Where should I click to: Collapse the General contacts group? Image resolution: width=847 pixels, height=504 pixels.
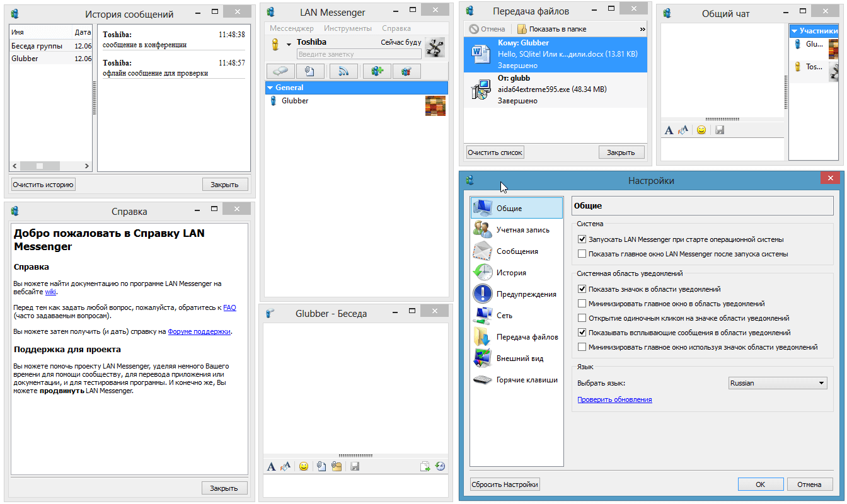click(270, 88)
